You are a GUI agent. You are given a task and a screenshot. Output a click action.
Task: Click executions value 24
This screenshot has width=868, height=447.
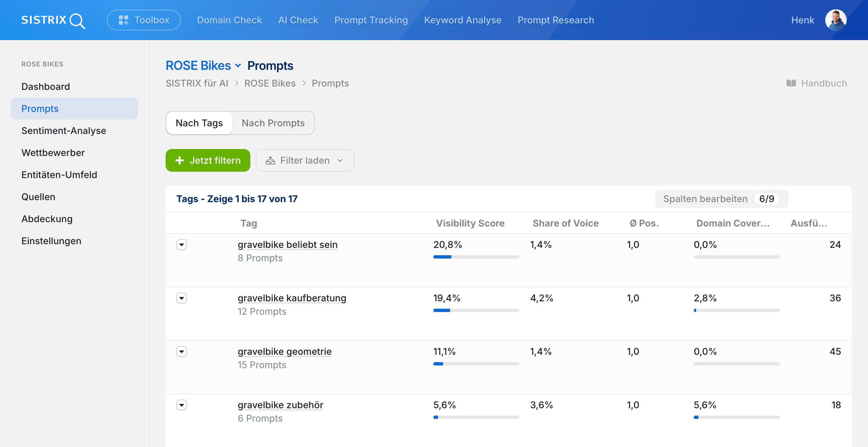(835, 245)
